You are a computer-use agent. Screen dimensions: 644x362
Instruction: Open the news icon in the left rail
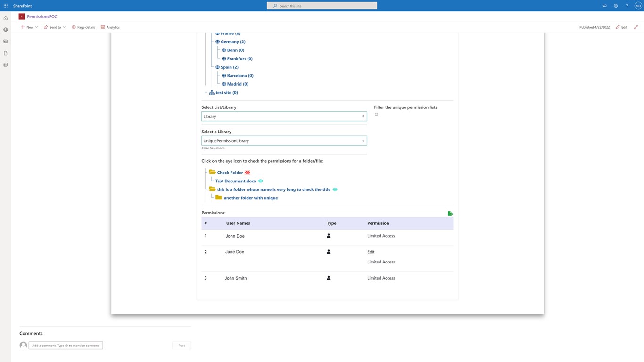pyautogui.click(x=6, y=41)
